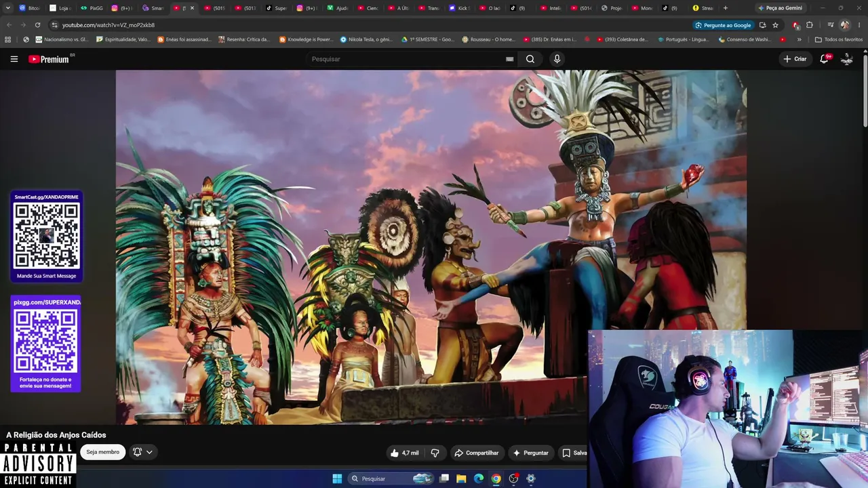Click the Perguntar button
This screenshot has height=488, width=868.
click(530, 453)
